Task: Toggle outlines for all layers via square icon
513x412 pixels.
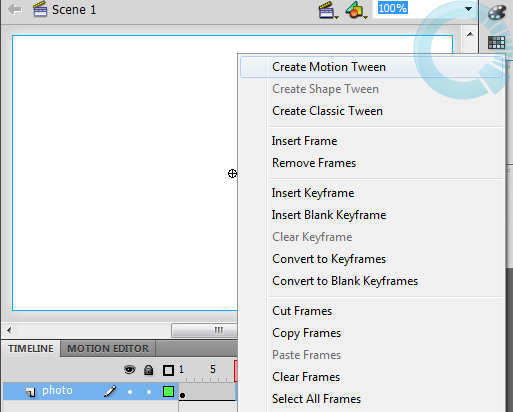Action: pos(168,370)
